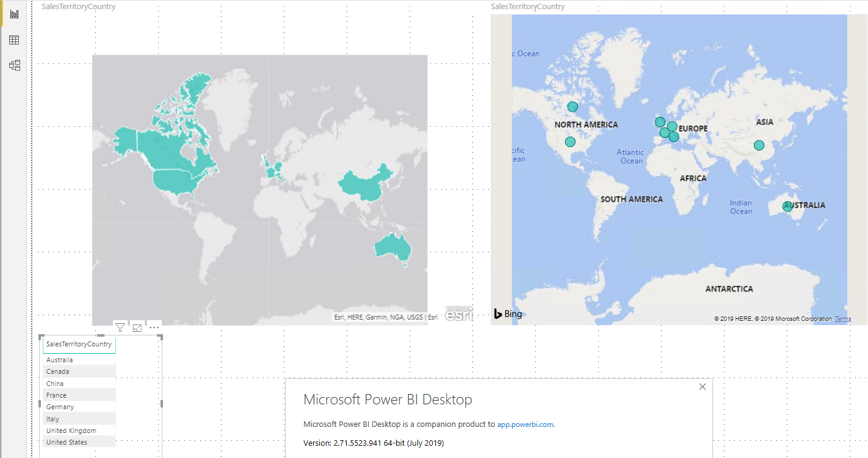The width and height of the screenshot is (868, 458).
Task: Click the Version 2.71.5523.941 text in dialog
Action: 374,443
